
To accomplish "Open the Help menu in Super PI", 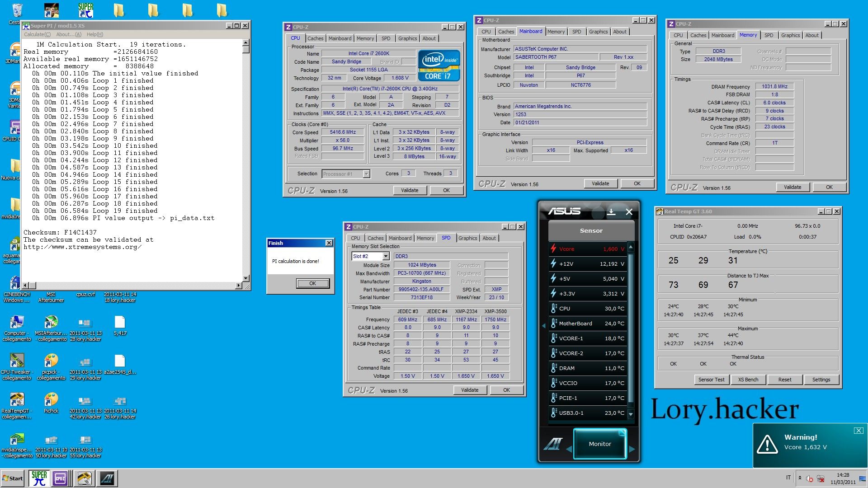I will 95,34.
